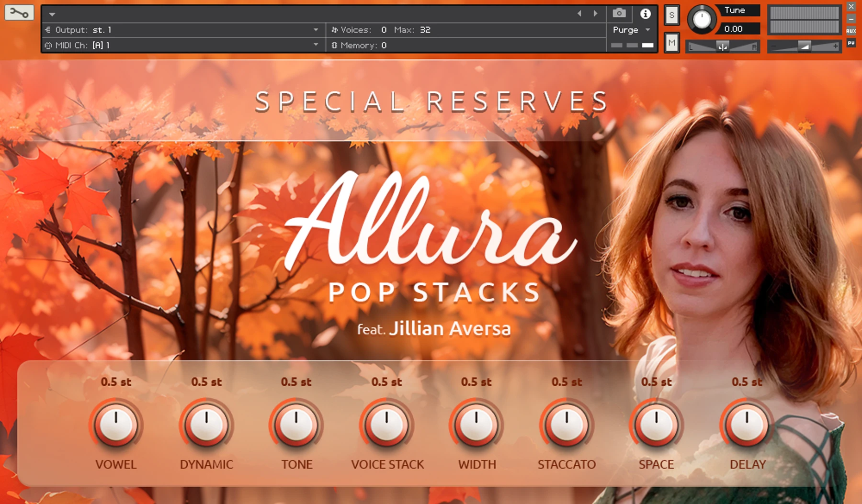Show instrument info with the i icon
The width and height of the screenshot is (862, 504).
point(646,13)
